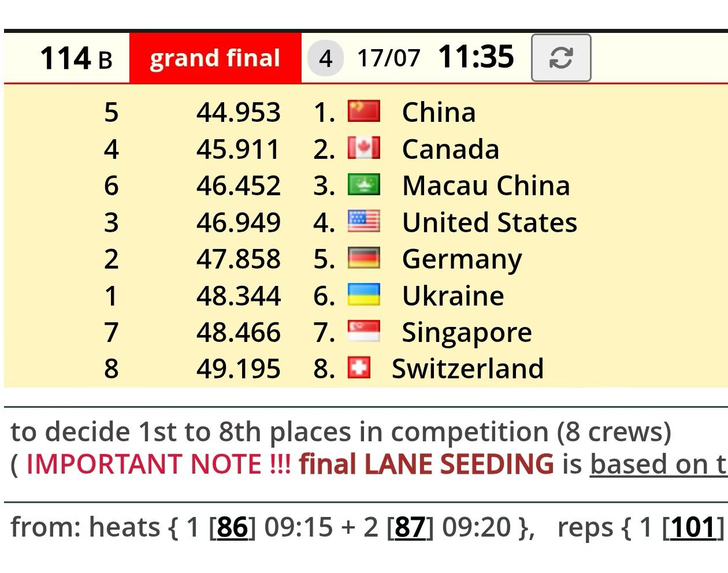Image resolution: width=728 pixels, height=573 pixels.
Task: Click the Canada flag icon
Action: tap(364, 148)
